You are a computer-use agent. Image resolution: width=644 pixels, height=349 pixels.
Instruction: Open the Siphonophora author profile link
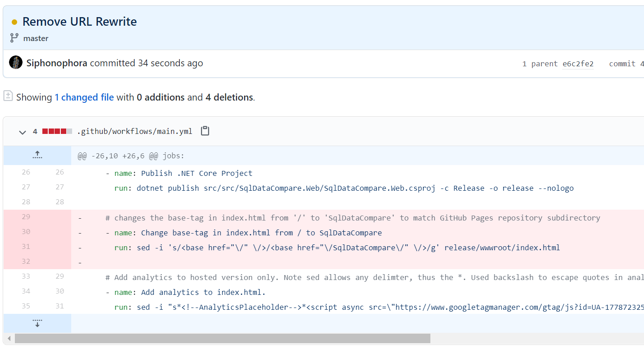(x=57, y=63)
